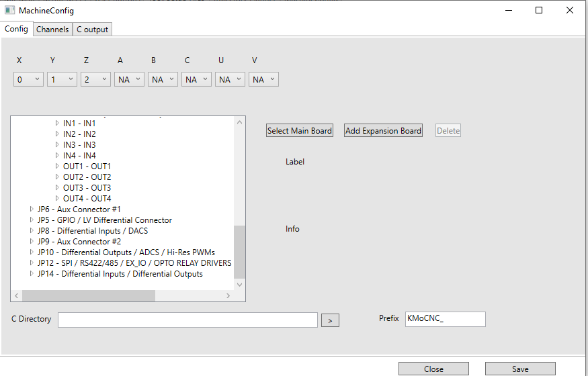Open the A axis NA dropdown
The image size is (588, 376).
[129, 79]
